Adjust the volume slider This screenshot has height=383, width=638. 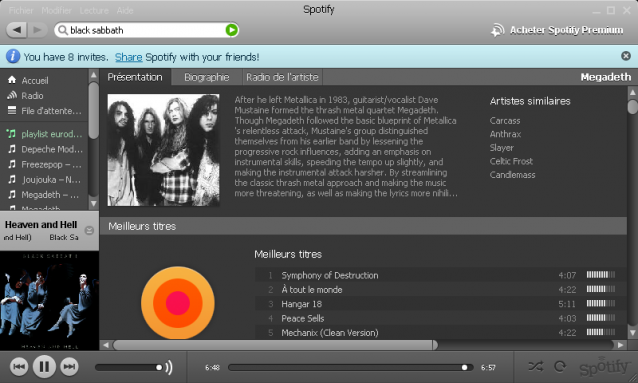(x=129, y=368)
